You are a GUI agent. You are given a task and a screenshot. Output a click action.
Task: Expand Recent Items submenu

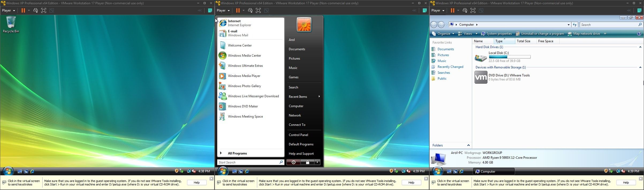[x=304, y=97]
